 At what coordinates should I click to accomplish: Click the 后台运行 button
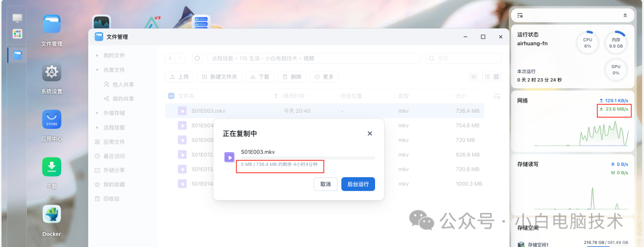pos(358,184)
